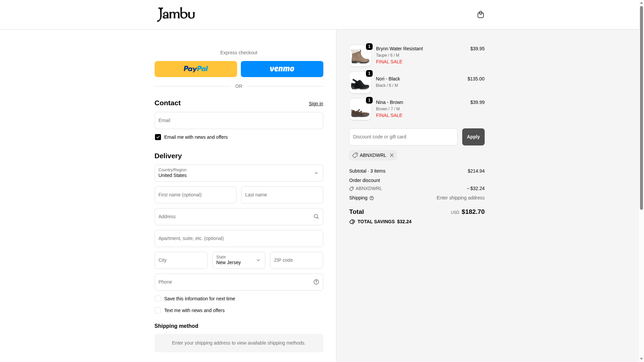Click the Jambu logo
This screenshot has width=644, height=362.
[176, 14]
